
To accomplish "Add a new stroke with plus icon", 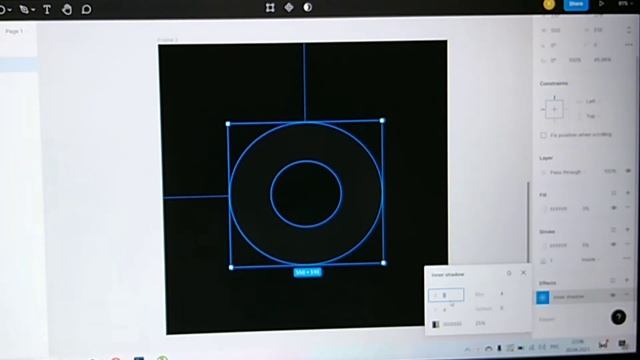I will [628, 230].
